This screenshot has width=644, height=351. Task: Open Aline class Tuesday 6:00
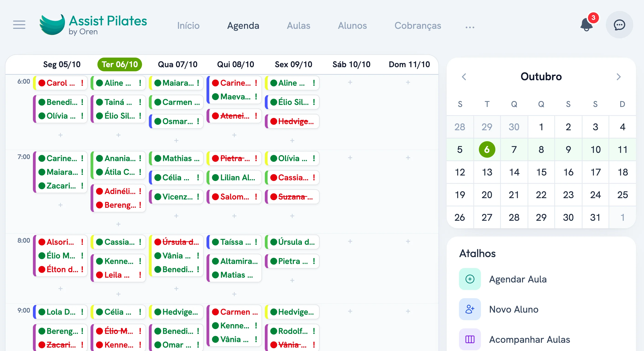coord(118,83)
